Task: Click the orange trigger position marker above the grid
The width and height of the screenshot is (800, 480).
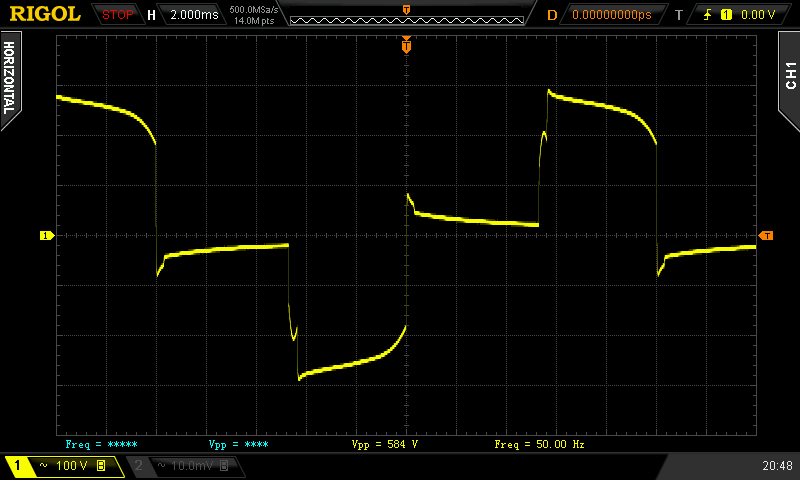Action: point(406,46)
